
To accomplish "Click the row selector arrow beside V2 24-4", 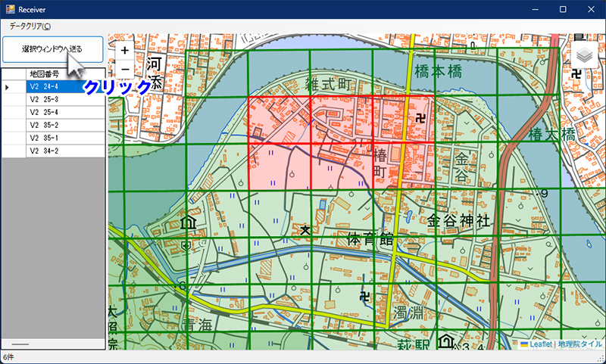I will 14,87.
